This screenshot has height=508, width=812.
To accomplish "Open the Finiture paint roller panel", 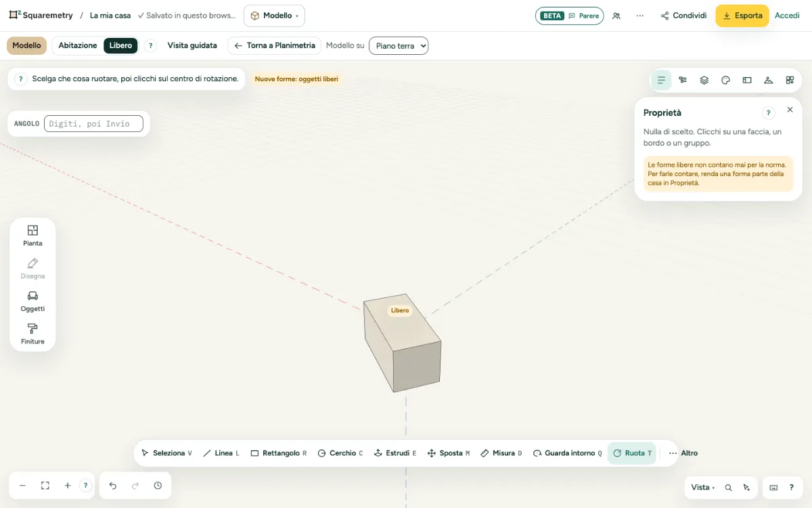I will (x=32, y=334).
